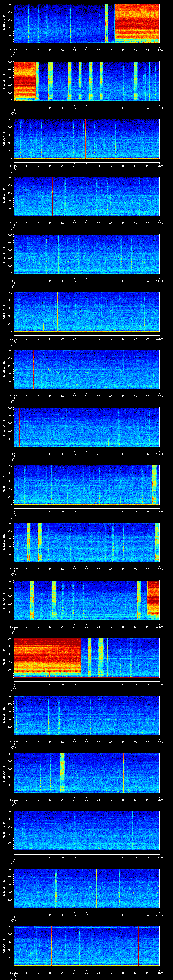Image resolution: width=173 pixels, height=980 pixels.
Task: Click the 15:24:00 start time label
Action: (x=14, y=511)
